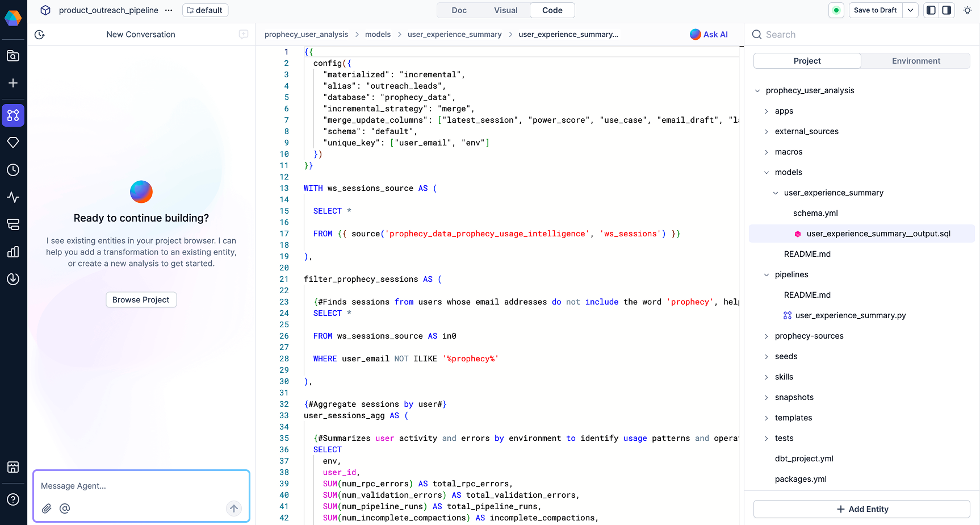Open the help question mark icon
Viewport: 980px width, 525px height.
13,499
